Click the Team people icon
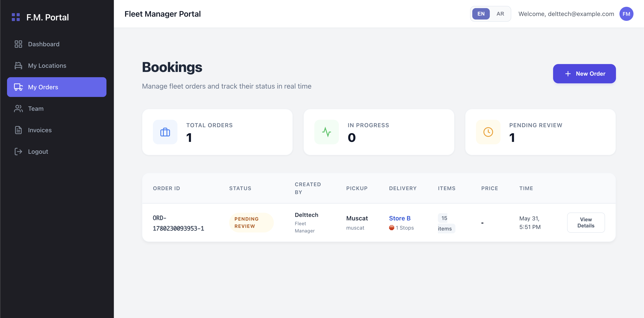644x318 pixels. coord(18,109)
